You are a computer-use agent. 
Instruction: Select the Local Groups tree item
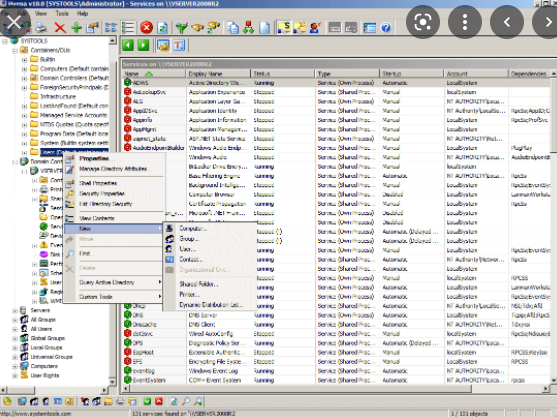46,348
